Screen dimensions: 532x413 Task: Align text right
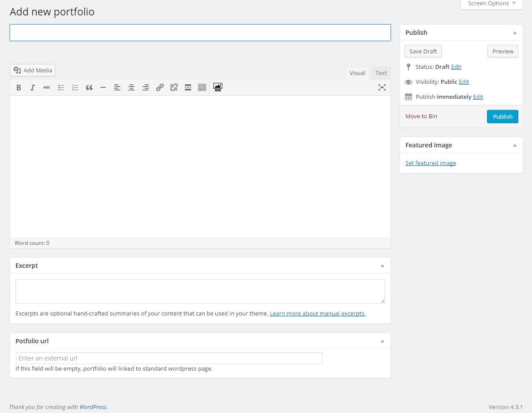pos(146,87)
